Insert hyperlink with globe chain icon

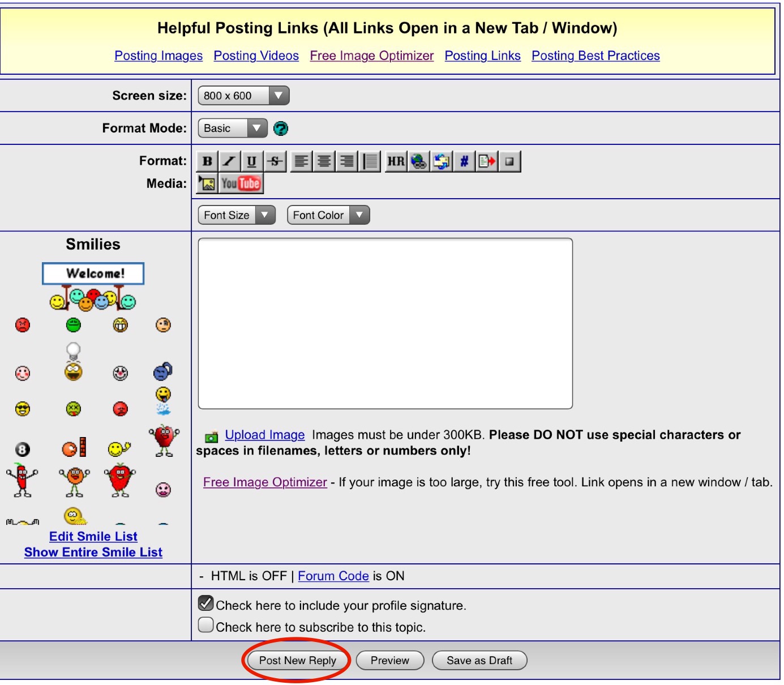(419, 161)
